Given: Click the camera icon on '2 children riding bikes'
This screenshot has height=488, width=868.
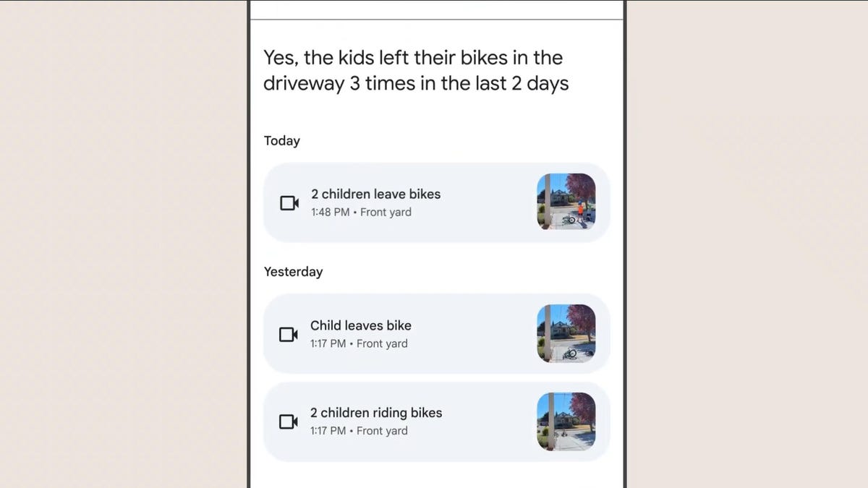Looking at the screenshot, I should (x=289, y=421).
